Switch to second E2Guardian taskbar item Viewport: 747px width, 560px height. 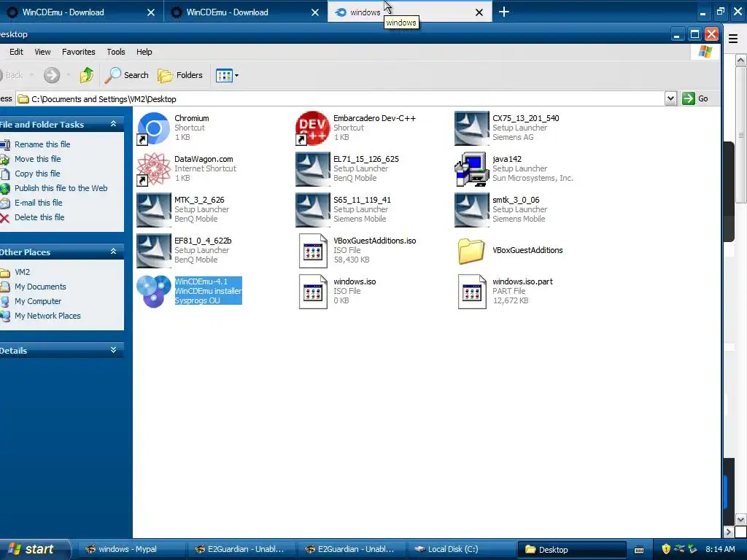click(351, 550)
